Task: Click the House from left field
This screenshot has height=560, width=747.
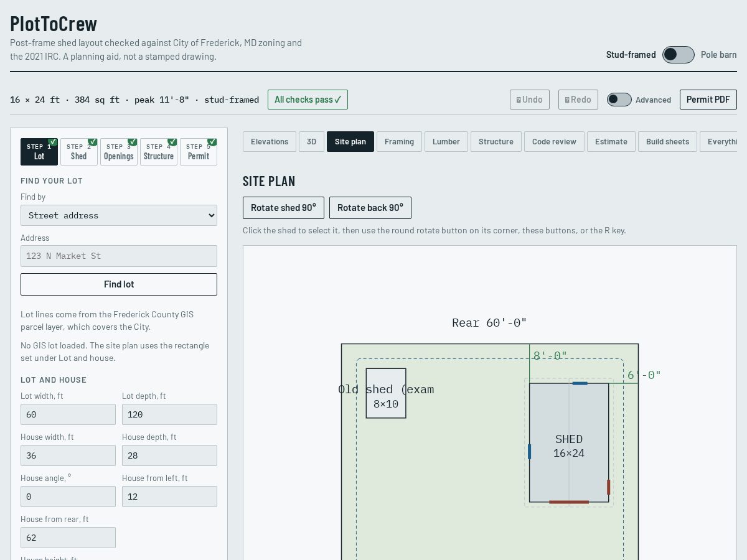Action: pyautogui.click(x=169, y=497)
